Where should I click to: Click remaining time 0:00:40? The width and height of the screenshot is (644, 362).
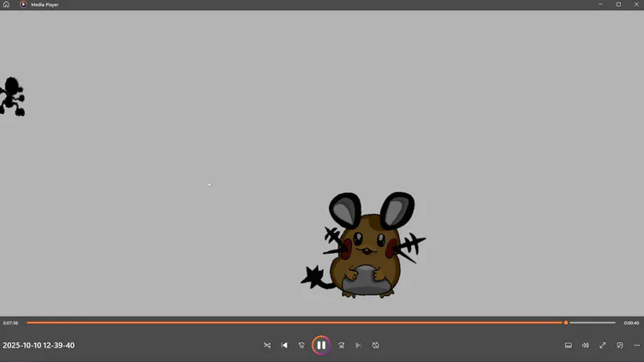coord(631,323)
